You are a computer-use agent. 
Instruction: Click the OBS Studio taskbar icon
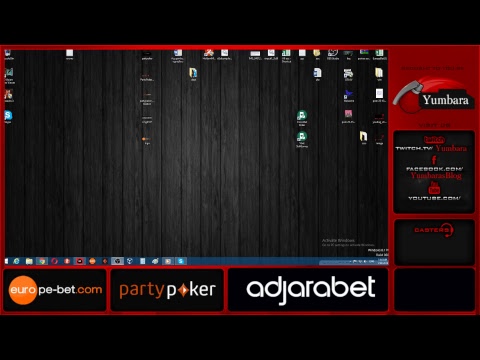tap(117, 261)
